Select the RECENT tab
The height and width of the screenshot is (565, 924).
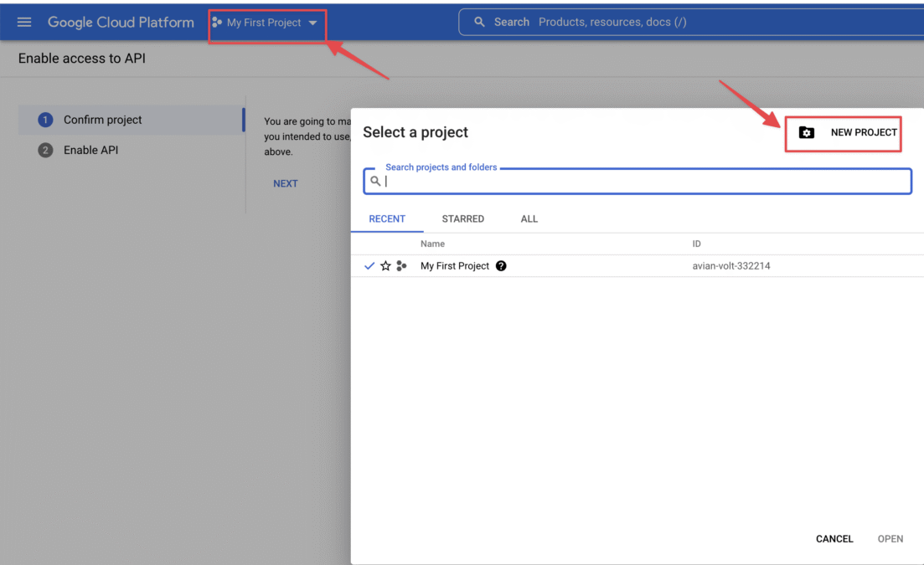click(387, 218)
